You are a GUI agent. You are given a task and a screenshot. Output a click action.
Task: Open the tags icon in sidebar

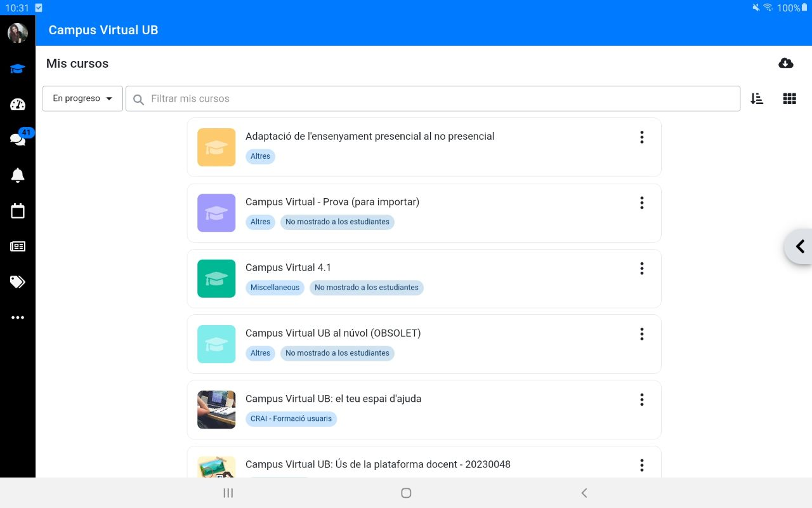click(x=18, y=282)
